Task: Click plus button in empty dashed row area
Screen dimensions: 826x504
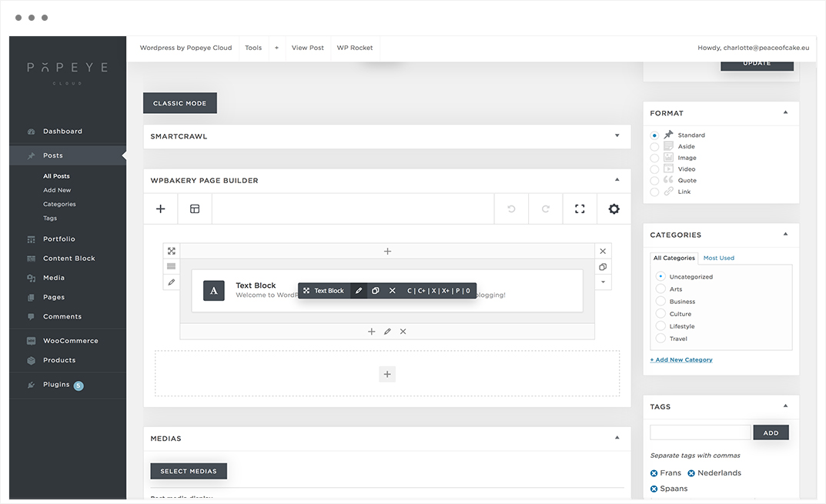Action: coord(387,374)
